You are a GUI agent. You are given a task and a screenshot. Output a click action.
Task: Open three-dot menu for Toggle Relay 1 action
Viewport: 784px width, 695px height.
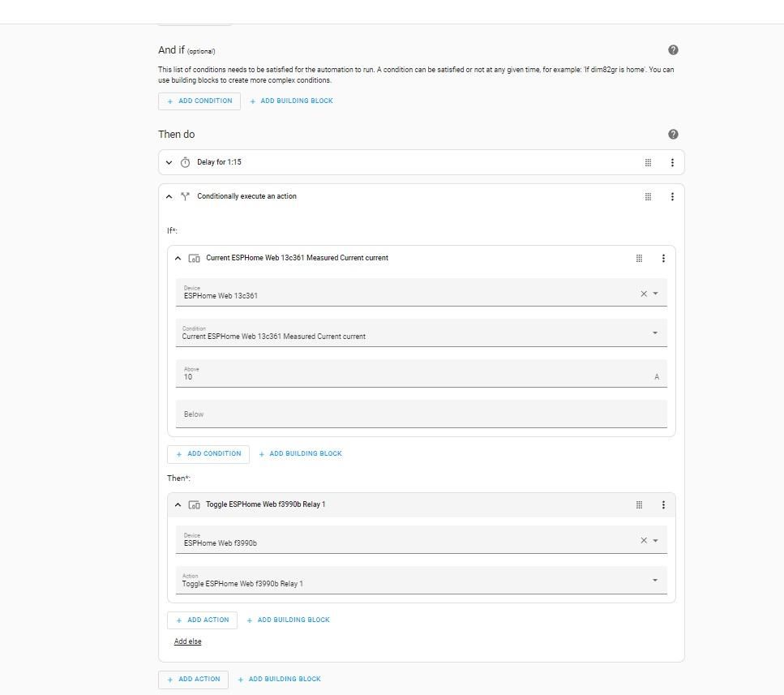(663, 504)
